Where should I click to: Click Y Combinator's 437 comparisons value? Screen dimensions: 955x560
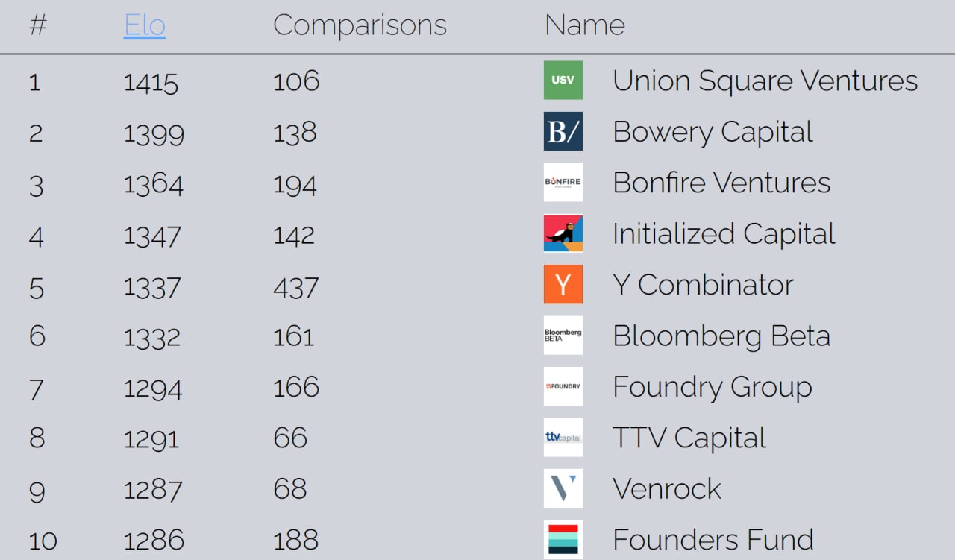[x=295, y=287]
